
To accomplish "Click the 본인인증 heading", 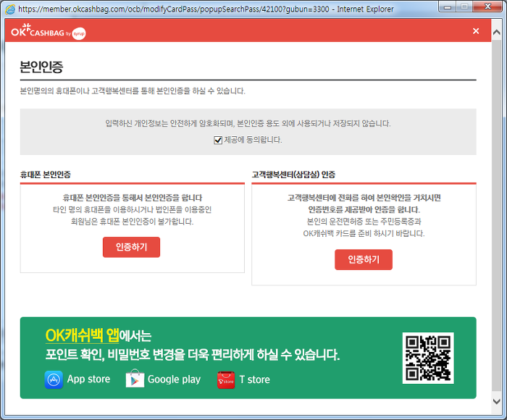I will [x=41, y=67].
